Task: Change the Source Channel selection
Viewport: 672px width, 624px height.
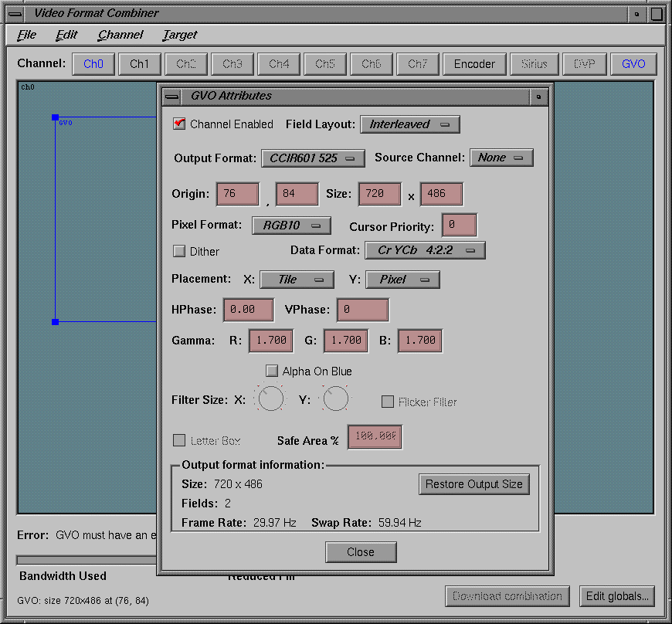Action: pyautogui.click(x=501, y=157)
